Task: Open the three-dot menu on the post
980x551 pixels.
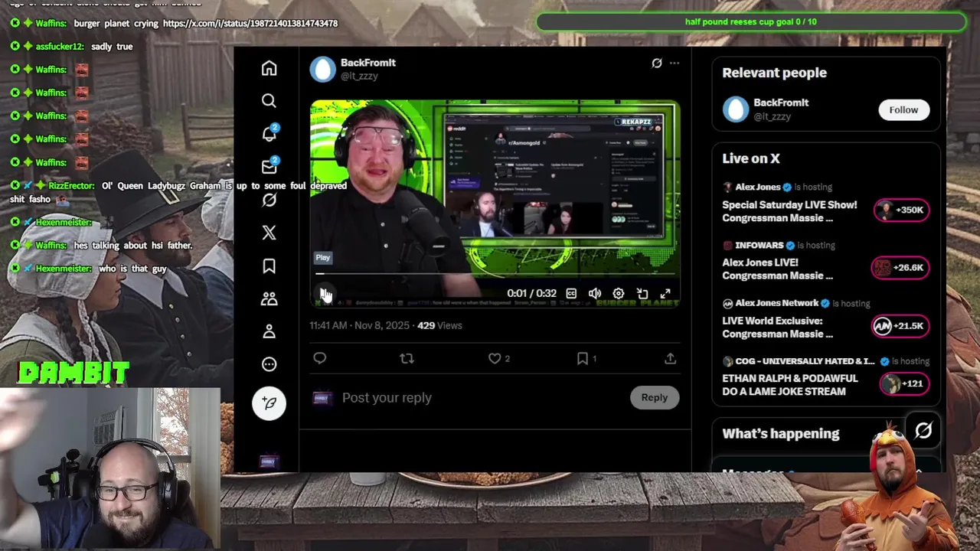Action: click(x=675, y=64)
